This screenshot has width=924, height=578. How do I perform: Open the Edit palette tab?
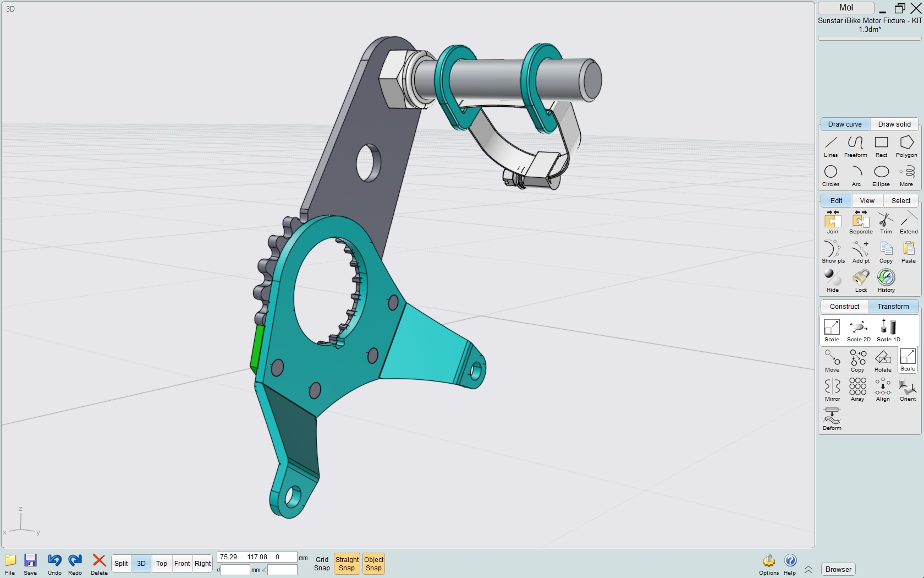coord(836,201)
